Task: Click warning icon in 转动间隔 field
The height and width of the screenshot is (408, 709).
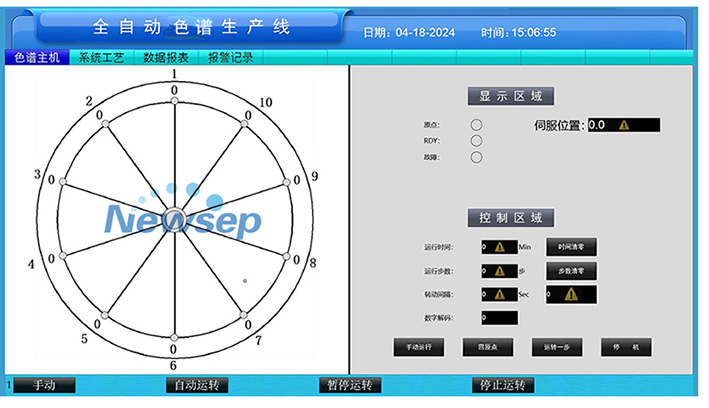Action: (x=500, y=295)
